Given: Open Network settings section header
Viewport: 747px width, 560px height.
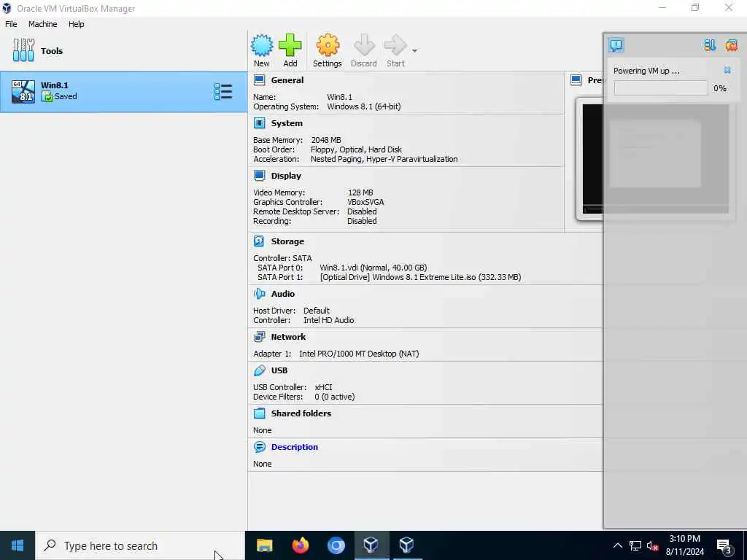Looking at the screenshot, I should (x=288, y=337).
